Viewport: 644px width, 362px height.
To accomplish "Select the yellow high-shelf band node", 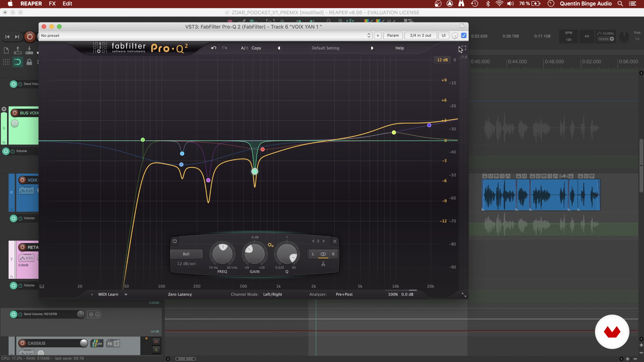I will pyautogui.click(x=394, y=132).
